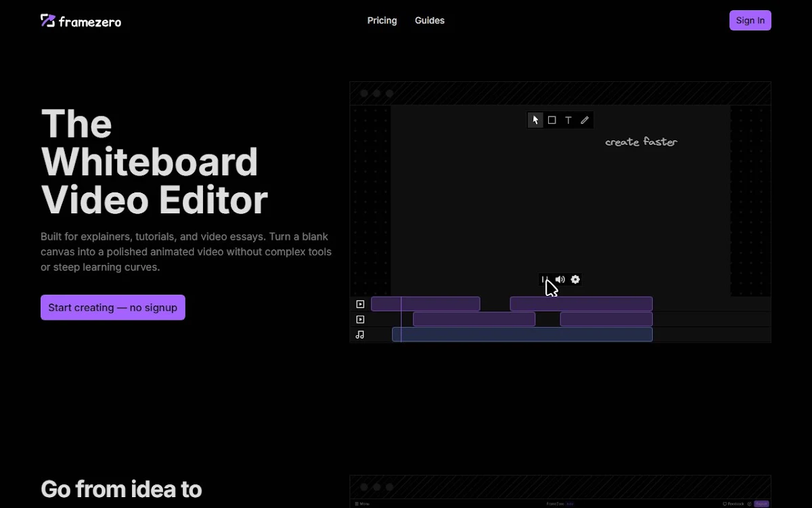Click the first video track icon
The width and height of the screenshot is (812, 508).
[x=360, y=304]
